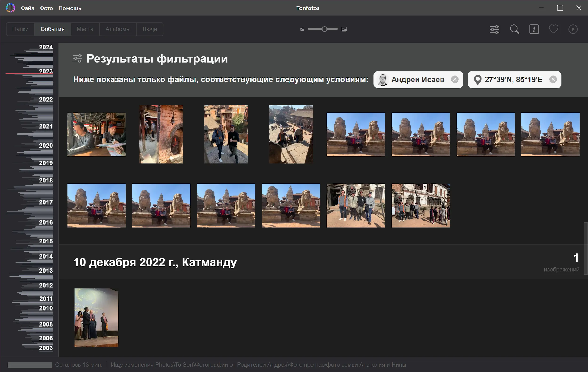Click the Tonfotos logo icon
Viewport: 588px width, 372px height.
tap(10, 8)
